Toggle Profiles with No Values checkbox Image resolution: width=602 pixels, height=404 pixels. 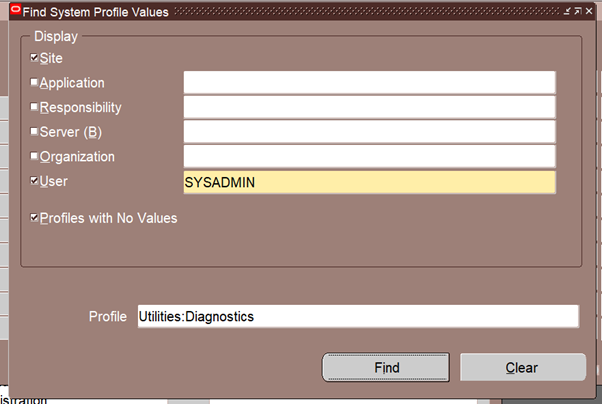point(35,217)
